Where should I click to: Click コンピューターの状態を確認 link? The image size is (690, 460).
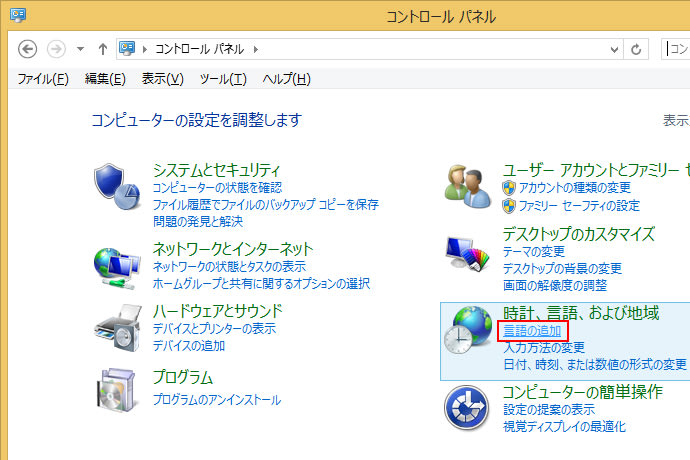pyautogui.click(x=217, y=188)
